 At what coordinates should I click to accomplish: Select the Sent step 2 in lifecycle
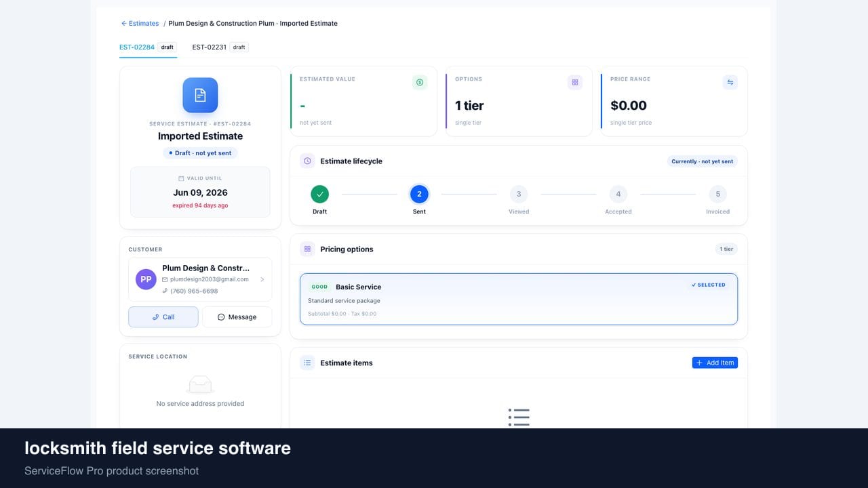pyautogui.click(x=419, y=194)
